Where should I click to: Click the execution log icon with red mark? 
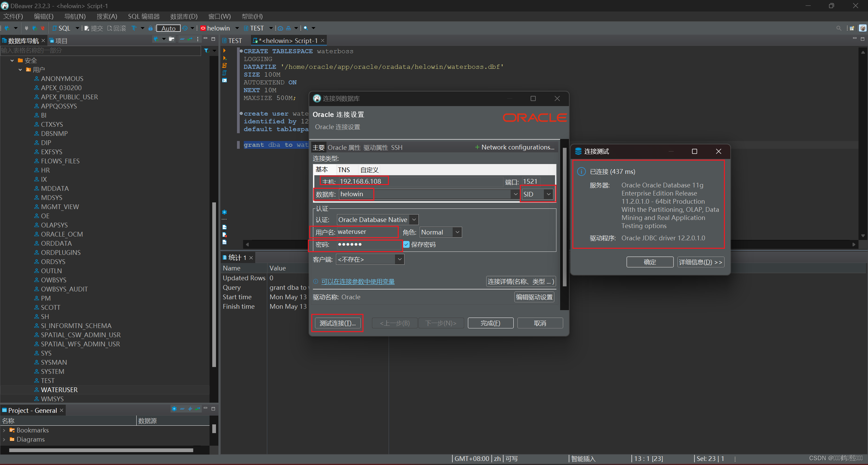(224, 235)
